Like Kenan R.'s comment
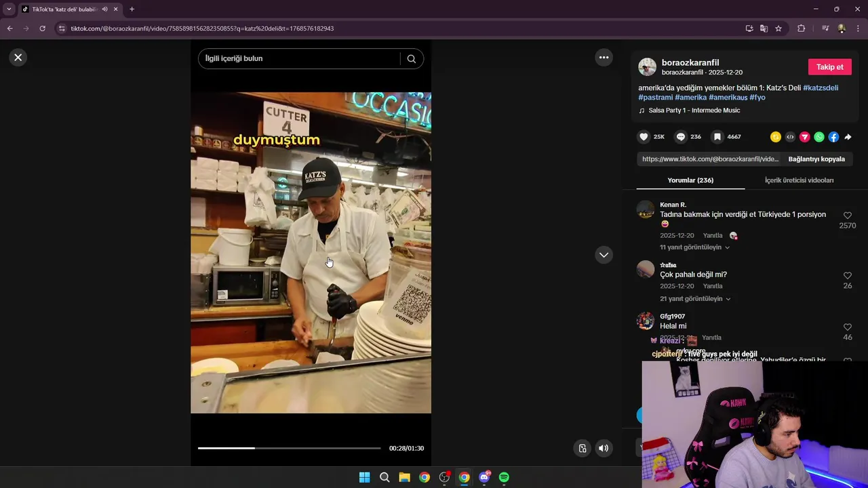 (847, 216)
